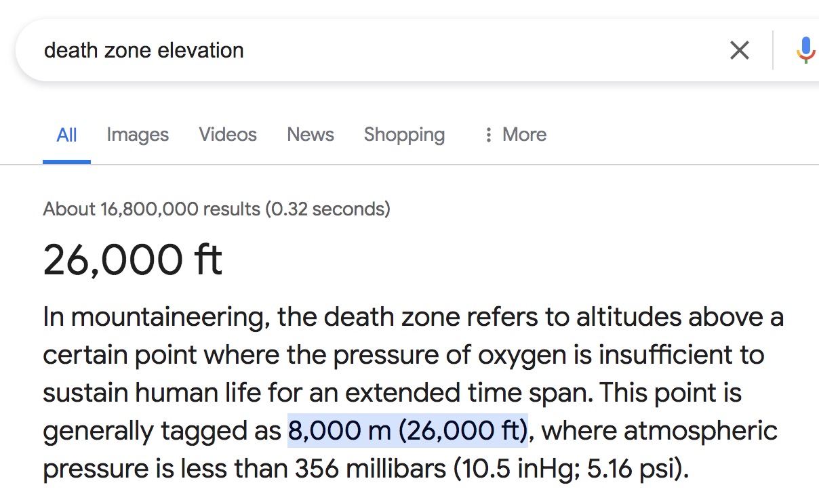This screenshot has width=819, height=504.
Task: Click the highlighted '8,000 m (26,000 ft)' text
Action: [x=408, y=431]
